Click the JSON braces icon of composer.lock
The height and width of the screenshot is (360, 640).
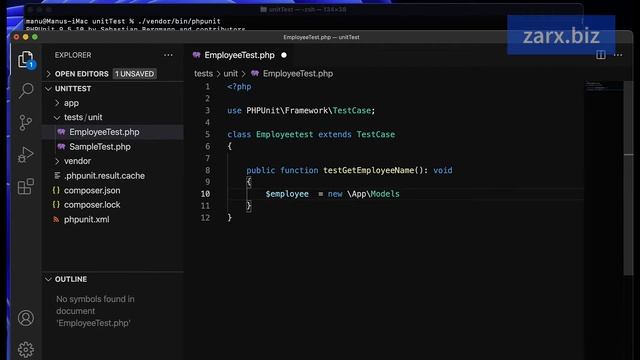click(x=56, y=204)
